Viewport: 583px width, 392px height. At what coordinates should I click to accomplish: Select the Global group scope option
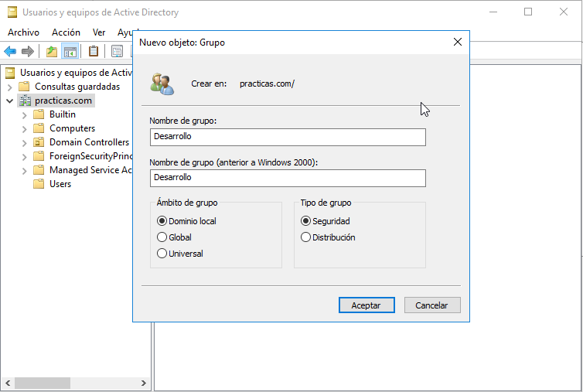(x=162, y=237)
